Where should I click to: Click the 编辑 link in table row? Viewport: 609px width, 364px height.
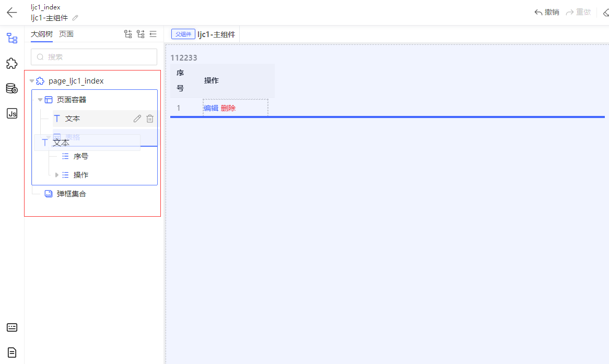(211, 108)
